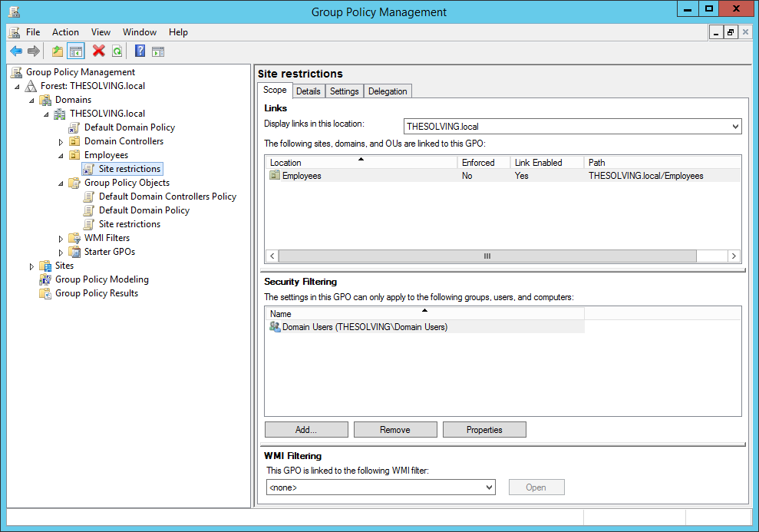Toggle the Show/Hide Action Pane icon
The width and height of the screenshot is (759, 532).
click(x=158, y=51)
